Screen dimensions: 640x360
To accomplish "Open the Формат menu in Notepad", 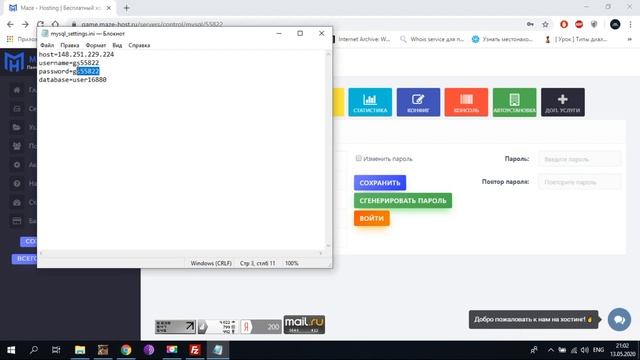I will click(x=96, y=45).
